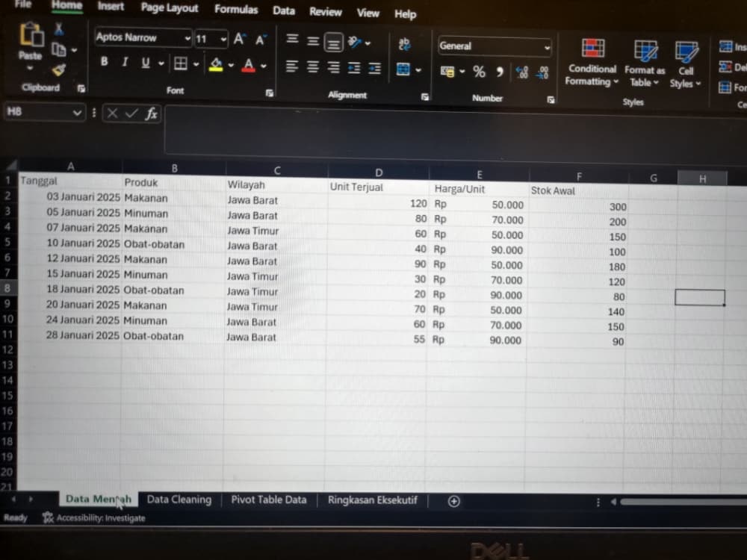Open the General number format dropdown

tap(547, 47)
